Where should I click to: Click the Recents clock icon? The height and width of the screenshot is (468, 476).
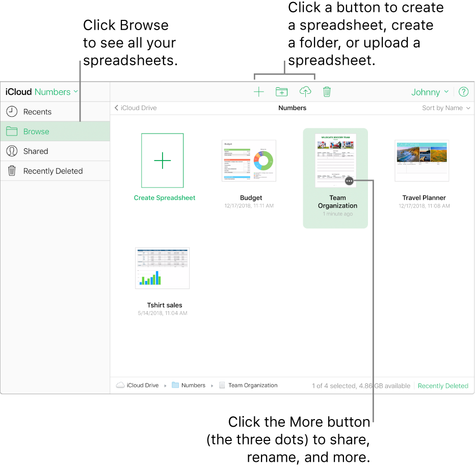click(12, 112)
